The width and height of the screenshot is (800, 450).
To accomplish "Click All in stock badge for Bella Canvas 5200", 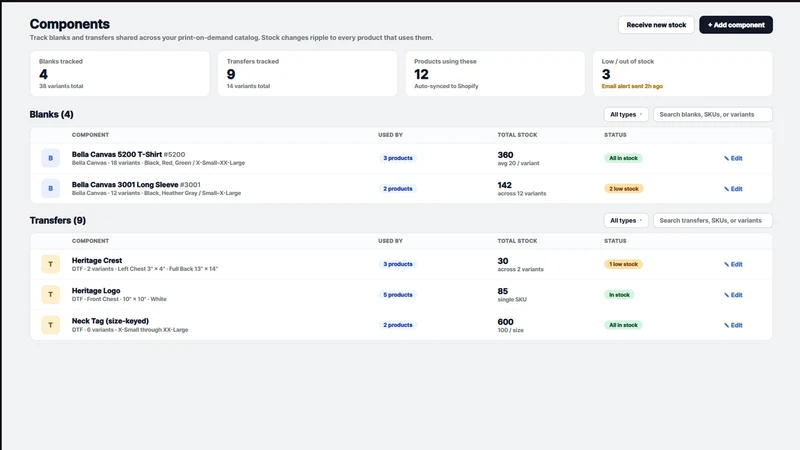I will coord(623,158).
